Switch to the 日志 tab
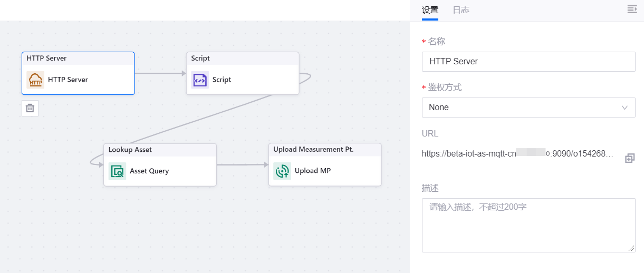The image size is (644, 273). coord(461,10)
